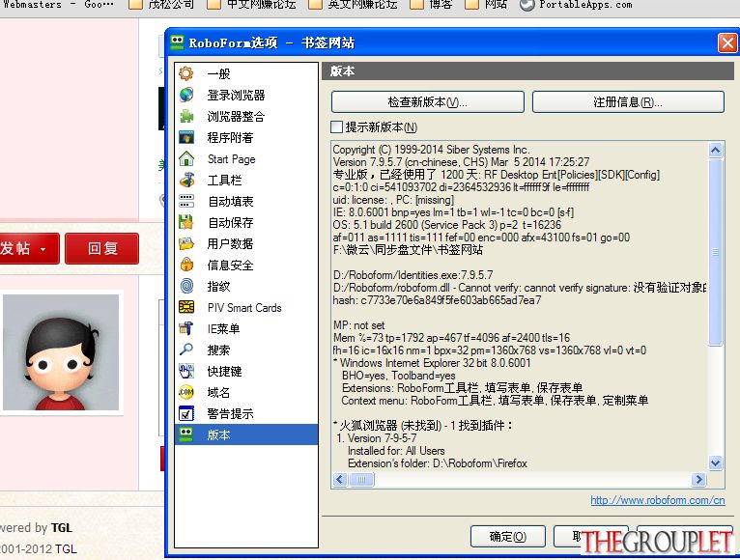Click the 注册信息(R)... button
The height and width of the screenshot is (560, 740).
click(x=628, y=102)
